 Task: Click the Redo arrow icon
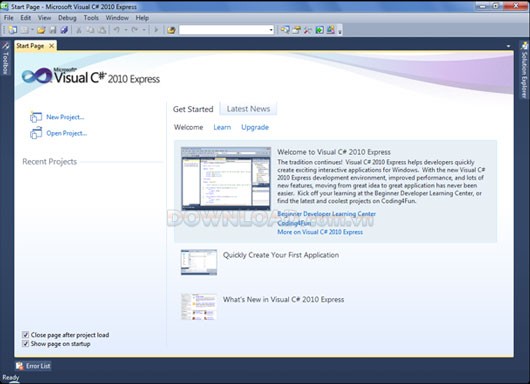135,30
